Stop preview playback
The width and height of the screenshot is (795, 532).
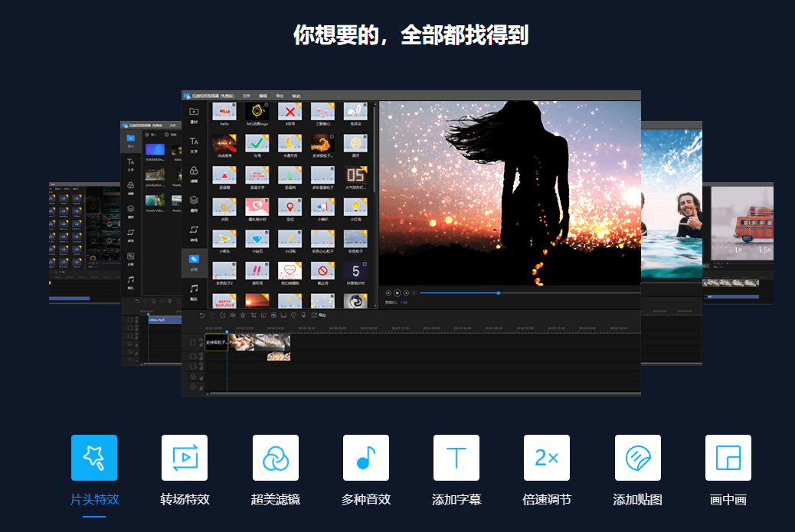click(414, 293)
